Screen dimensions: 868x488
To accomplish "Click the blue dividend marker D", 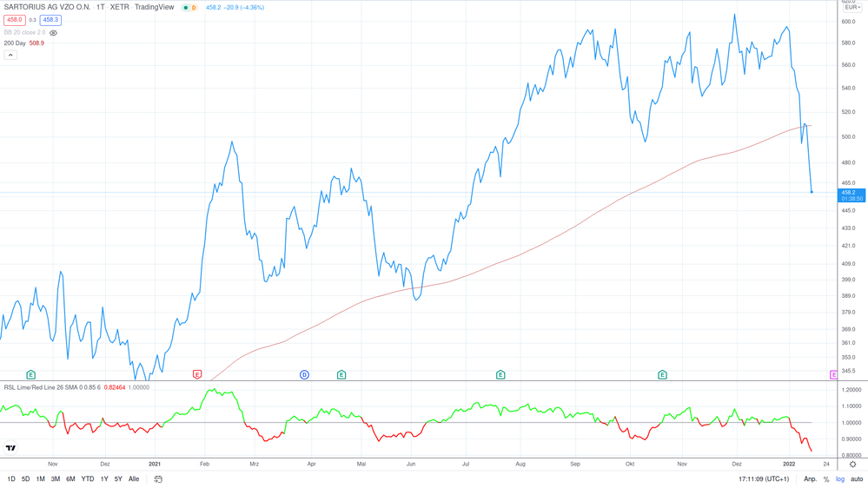I will tap(304, 375).
